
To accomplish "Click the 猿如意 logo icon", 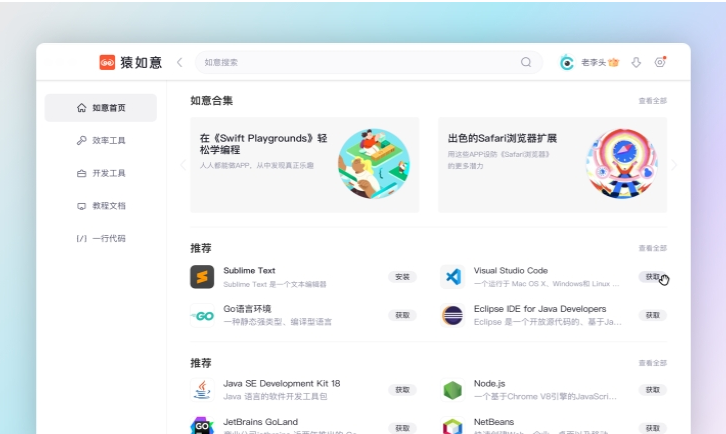I will pos(107,62).
